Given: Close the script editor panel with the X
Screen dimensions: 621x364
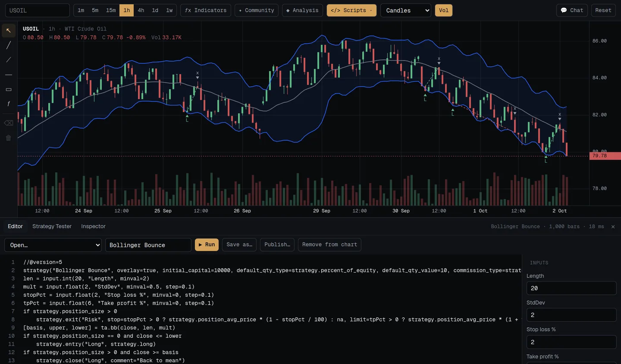Looking at the screenshot, I should pos(613,226).
